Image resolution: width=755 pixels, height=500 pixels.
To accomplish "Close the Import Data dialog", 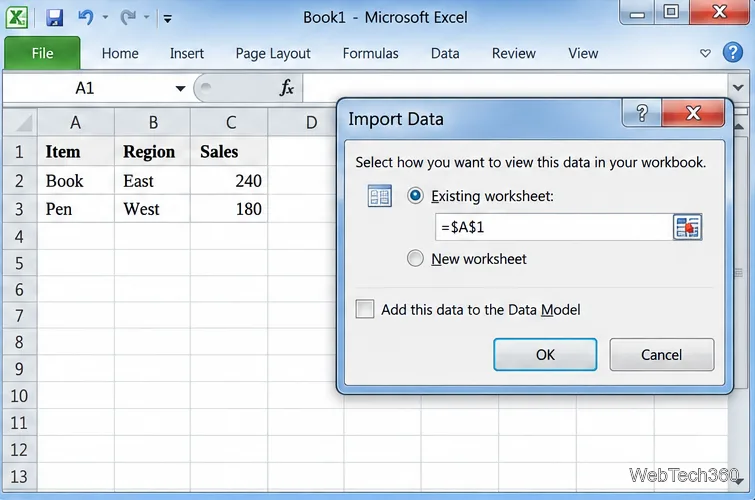I will tap(693, 113).
